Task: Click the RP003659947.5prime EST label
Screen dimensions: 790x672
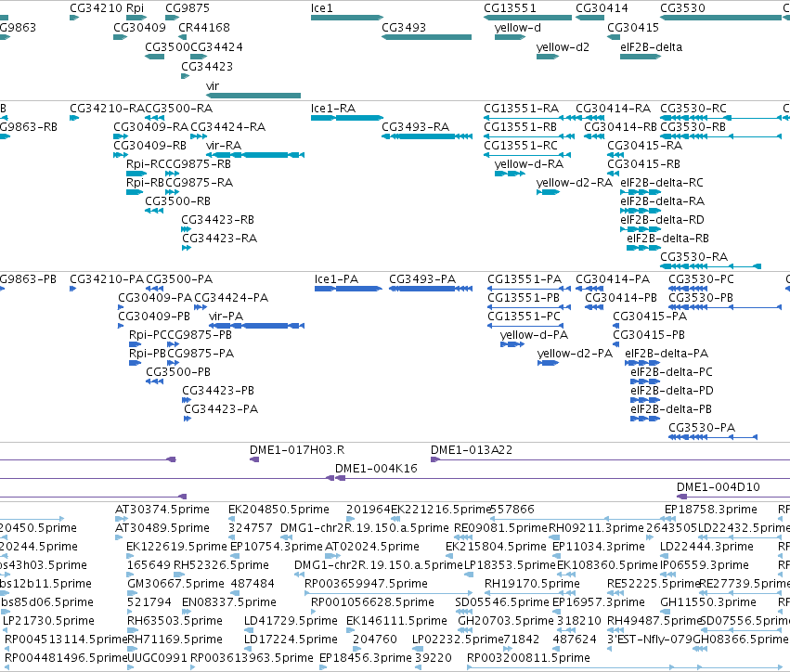Action: [367, 584]
